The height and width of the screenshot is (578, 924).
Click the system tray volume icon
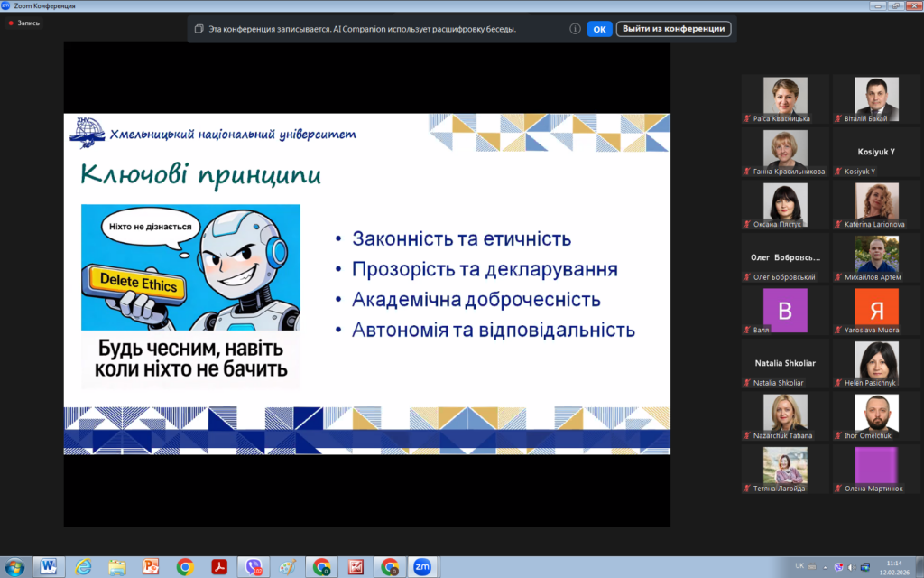point(851,566)
